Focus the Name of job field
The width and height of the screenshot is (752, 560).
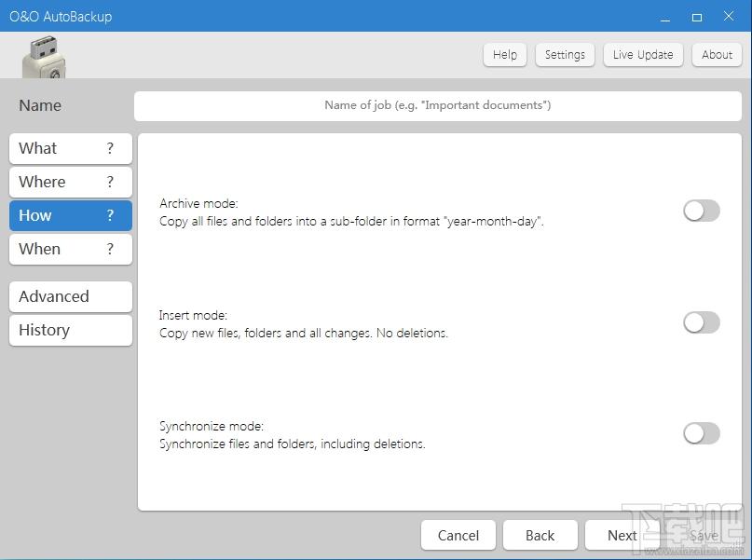pyautogui.click(x=438, y=106)
